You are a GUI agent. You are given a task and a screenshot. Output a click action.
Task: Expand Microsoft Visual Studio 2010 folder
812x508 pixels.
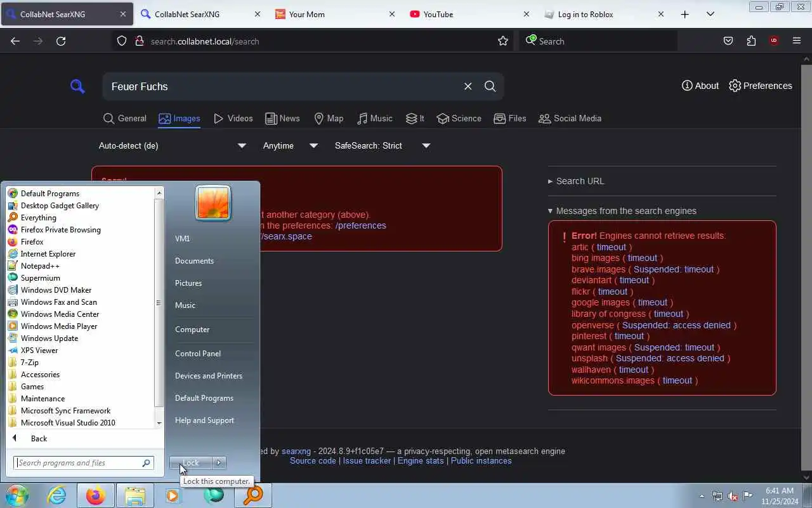(67, 423)
